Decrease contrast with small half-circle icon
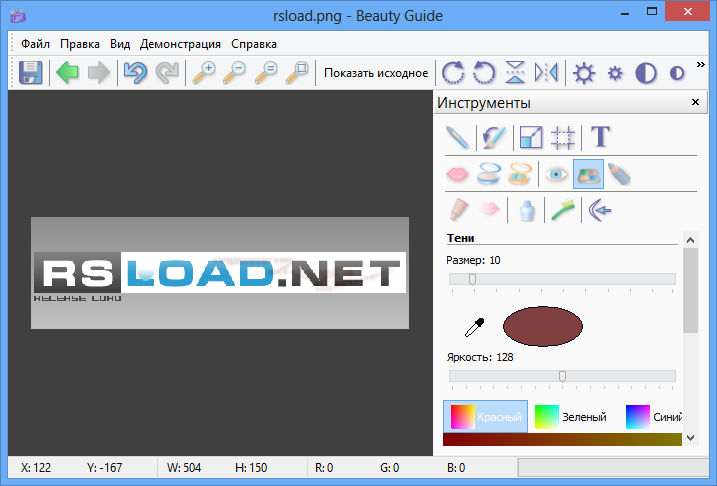This screenshot has width=717, height=486. click(x=677, y=73)
